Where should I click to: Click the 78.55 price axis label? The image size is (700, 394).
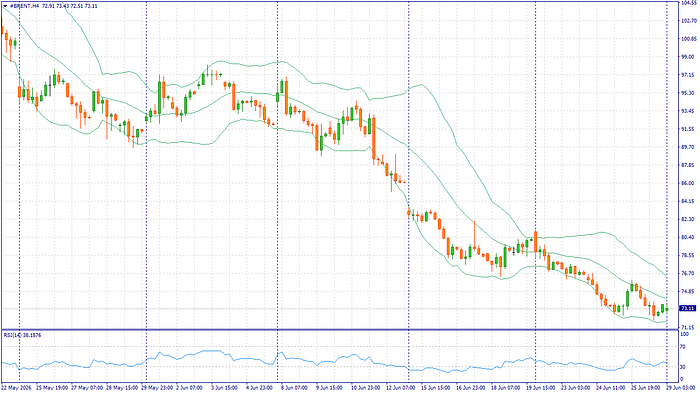click(x=688, y=255)
